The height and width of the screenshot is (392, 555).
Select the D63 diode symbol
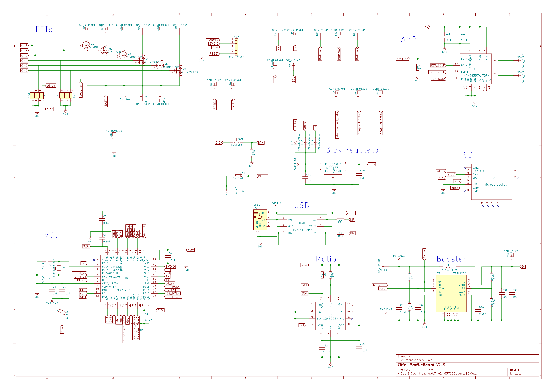point(315,143)
